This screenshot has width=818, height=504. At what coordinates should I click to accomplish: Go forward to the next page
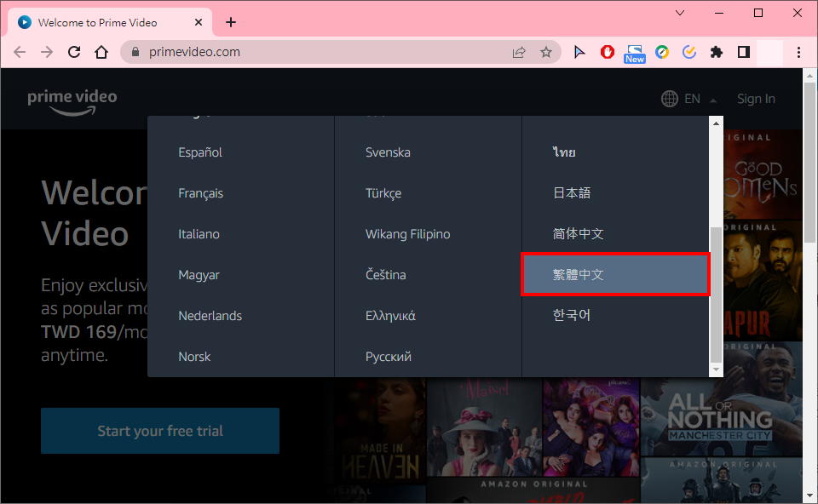(47, 52)
